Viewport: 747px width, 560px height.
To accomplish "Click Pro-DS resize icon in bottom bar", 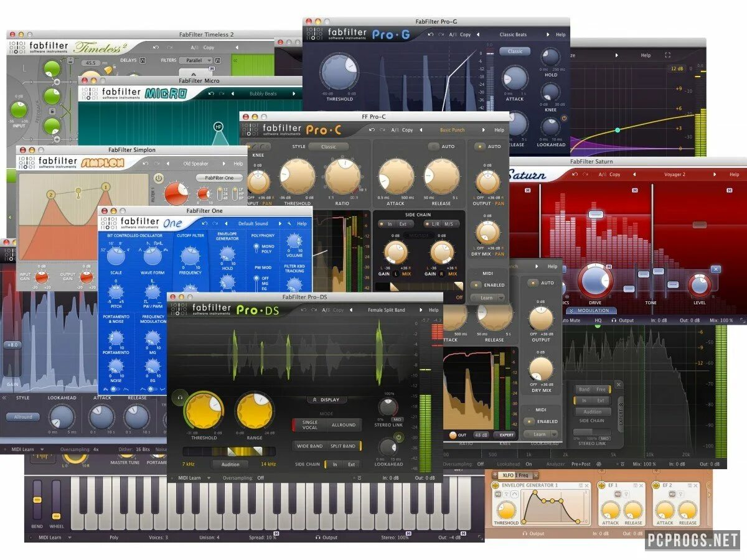I will coord(359,478).
